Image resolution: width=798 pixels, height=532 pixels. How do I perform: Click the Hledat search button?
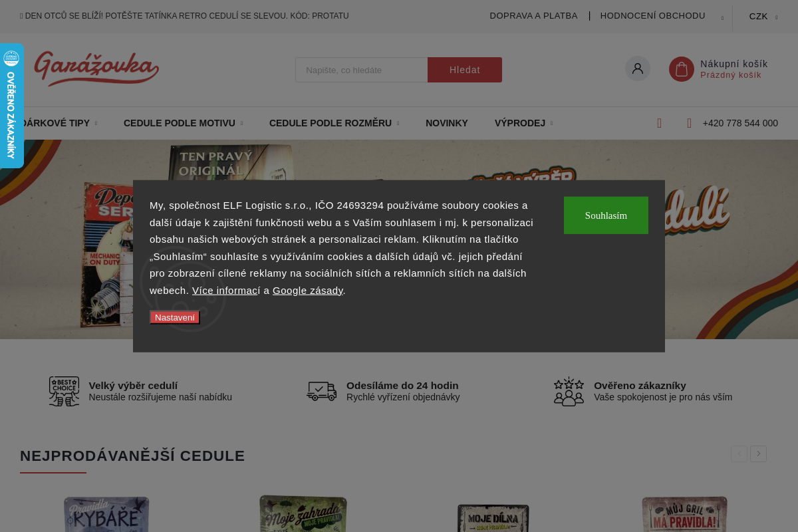pos(465,70)
